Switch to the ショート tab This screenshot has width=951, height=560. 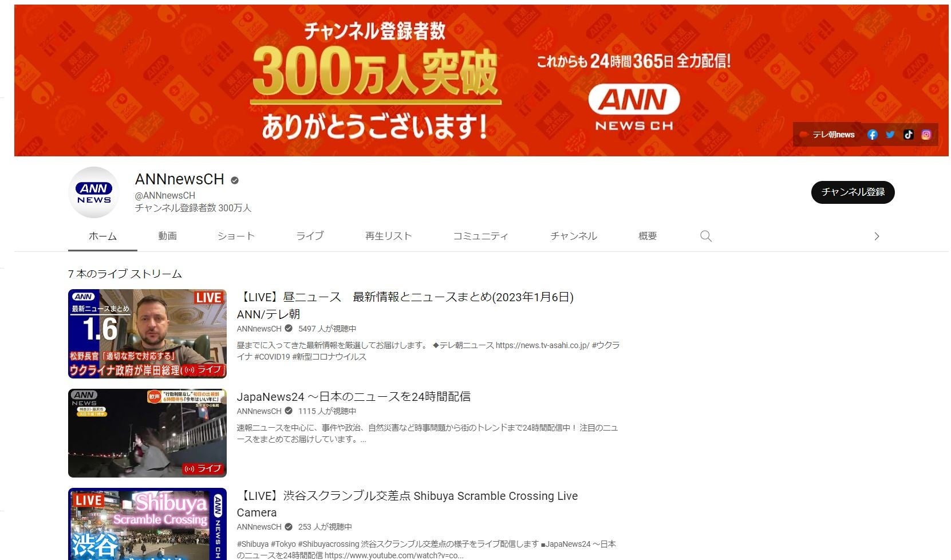[x=236, y=235]
